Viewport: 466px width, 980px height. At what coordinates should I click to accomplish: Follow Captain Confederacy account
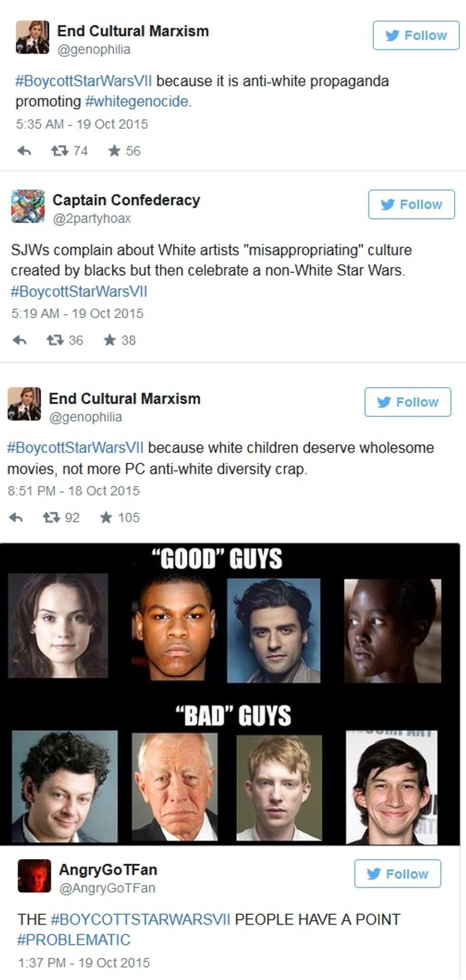(x=411, y=204)
